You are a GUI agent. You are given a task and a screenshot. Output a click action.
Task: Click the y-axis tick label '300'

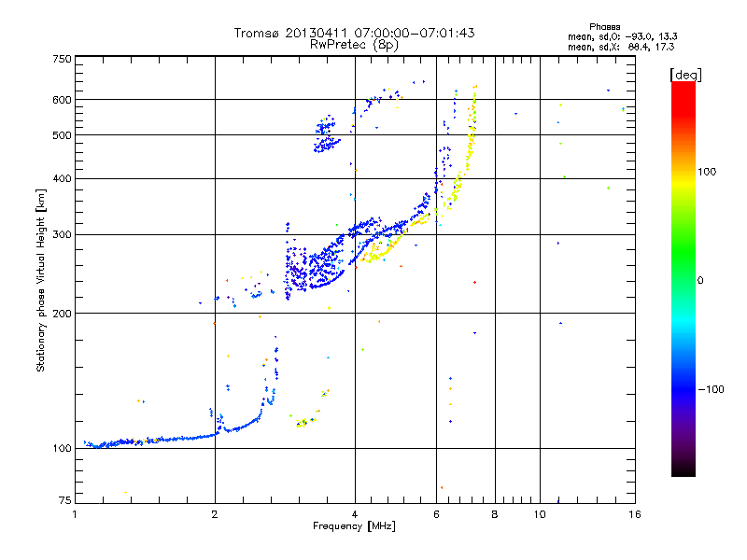point(62,235)
